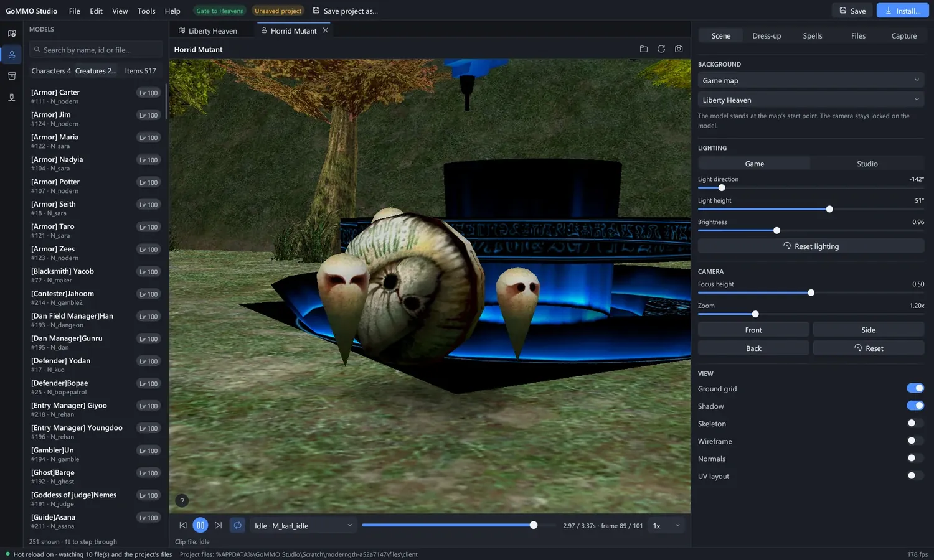Open the Game map background dropdown
This screenshot has width=934, height=560.
pyautogui.click(x=811, y=80)
